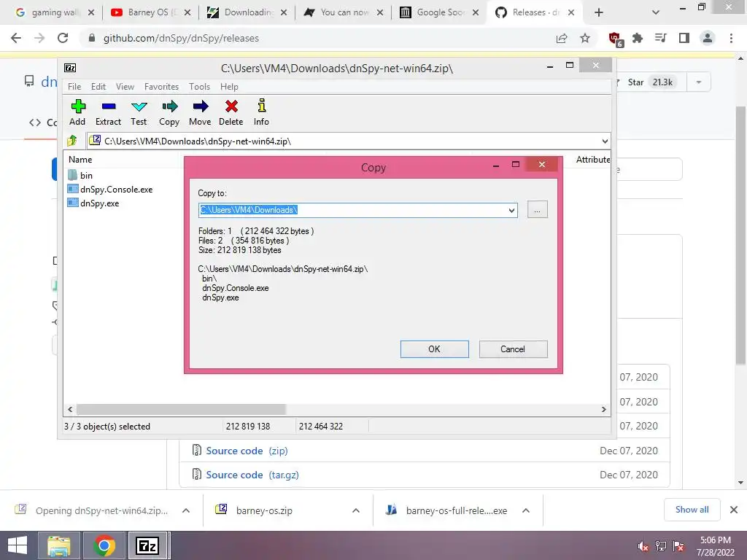Expand the 7-Zip address bar dropdown

[605, 141]
